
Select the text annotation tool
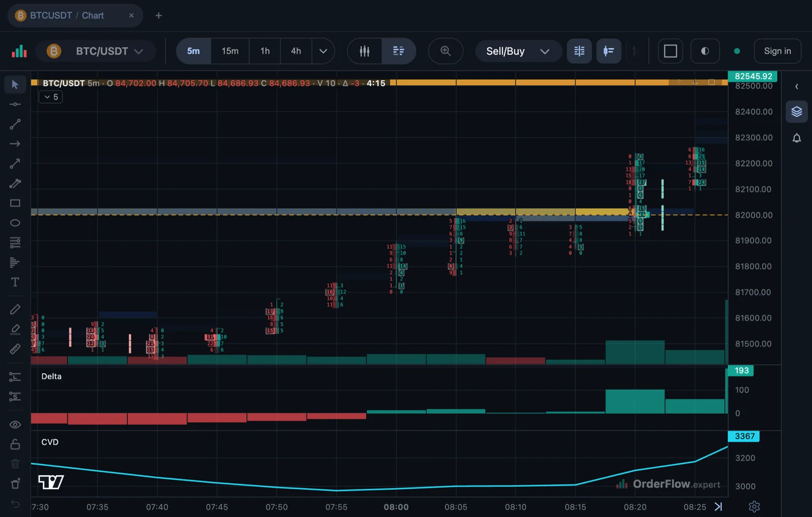[x=15, y=282]
